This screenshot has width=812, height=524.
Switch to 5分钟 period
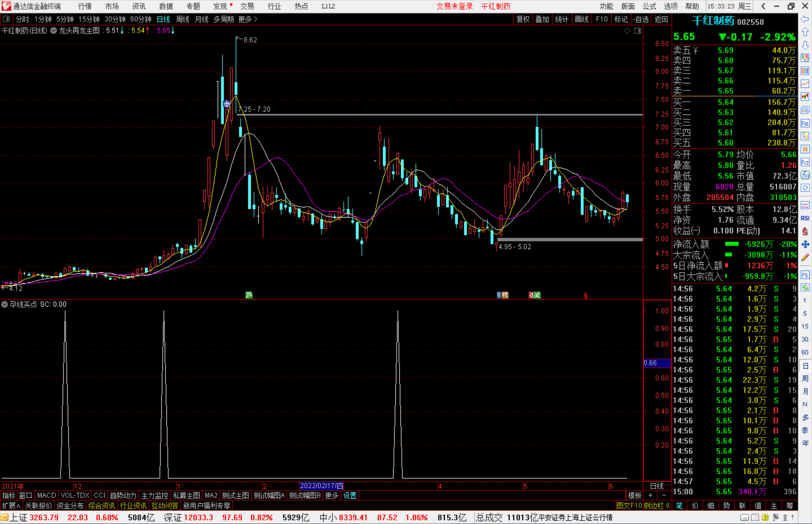[x=65, y=19]
